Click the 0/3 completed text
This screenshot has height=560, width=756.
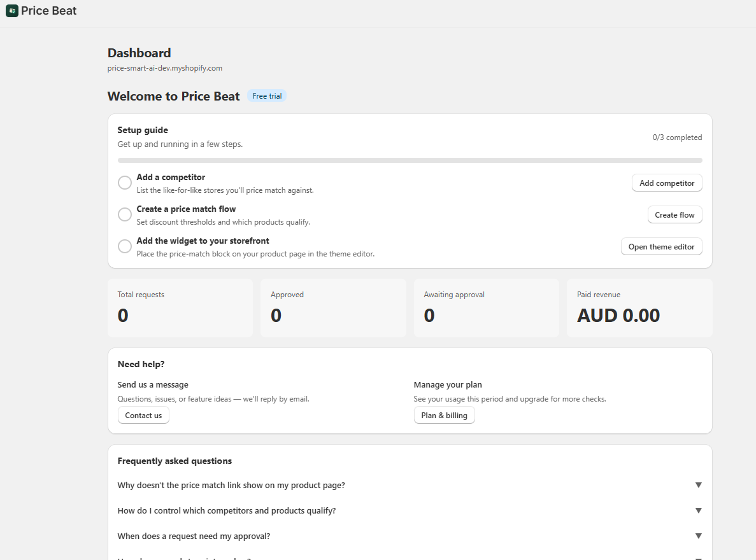coord(678,137)
